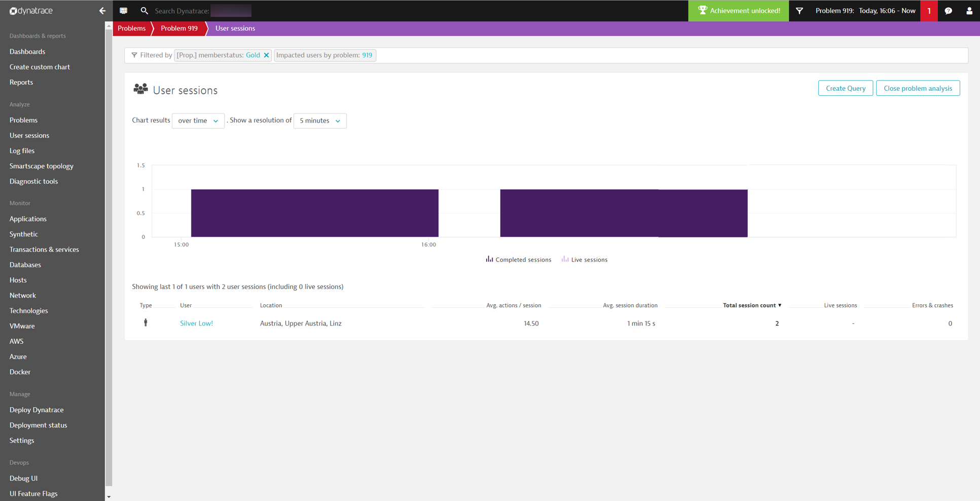
Task: Click the filter funnel icon in filter bar
Action: (134, 55)
